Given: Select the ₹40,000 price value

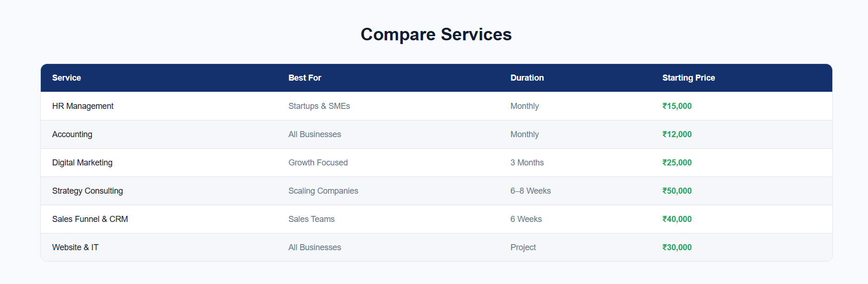Looking at the screenshot, I should (x=677, y=219).
